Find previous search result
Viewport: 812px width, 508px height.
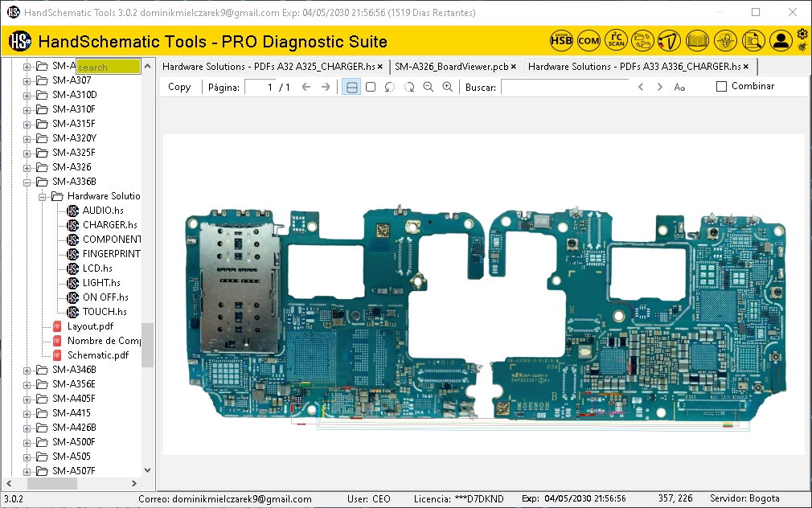[x=641, y=87]
